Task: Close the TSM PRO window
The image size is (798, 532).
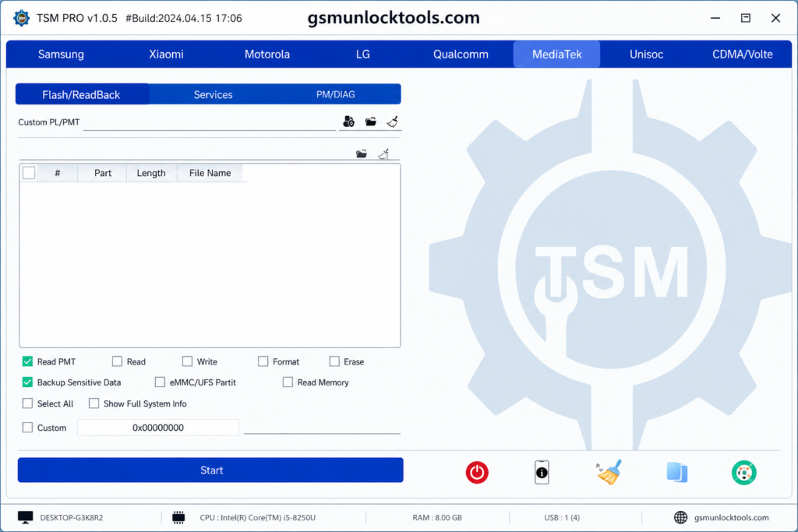Action: (775, 19)
